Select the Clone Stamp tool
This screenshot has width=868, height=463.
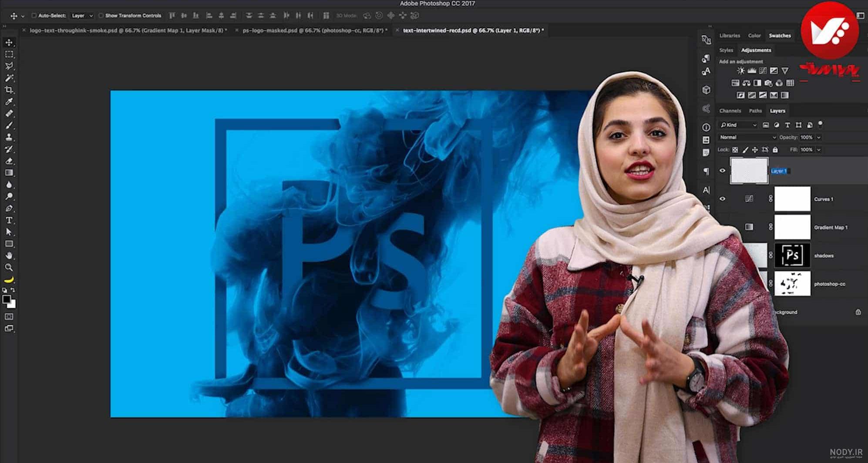pyautogui.click(x=9, y=137)
